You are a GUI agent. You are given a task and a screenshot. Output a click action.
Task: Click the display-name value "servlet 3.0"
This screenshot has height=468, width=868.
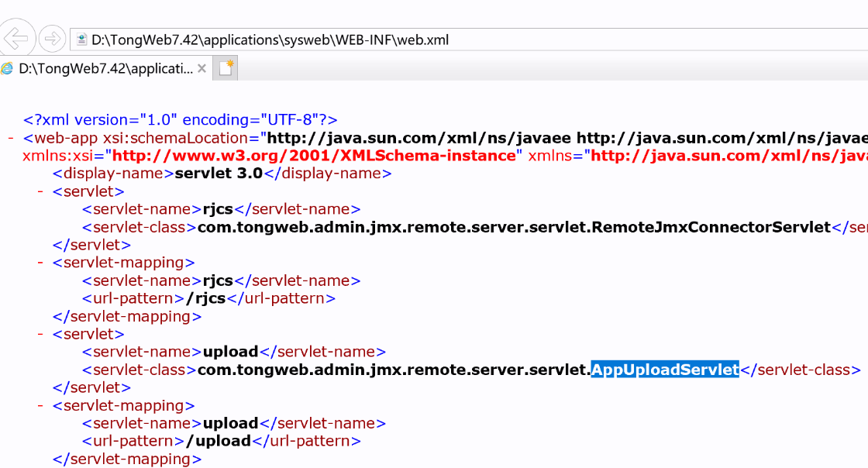click(219, 173)
